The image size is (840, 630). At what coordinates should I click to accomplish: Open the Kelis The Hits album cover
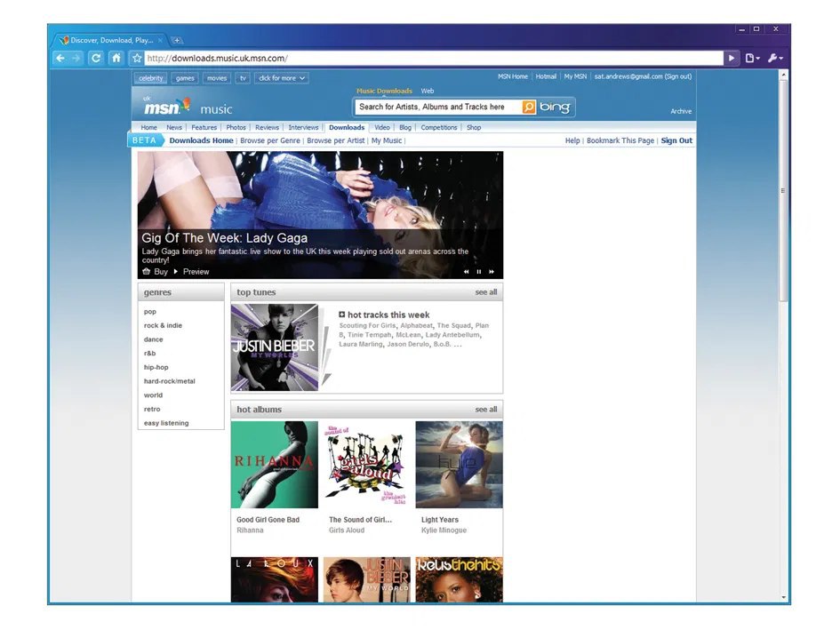pos(459,580)
